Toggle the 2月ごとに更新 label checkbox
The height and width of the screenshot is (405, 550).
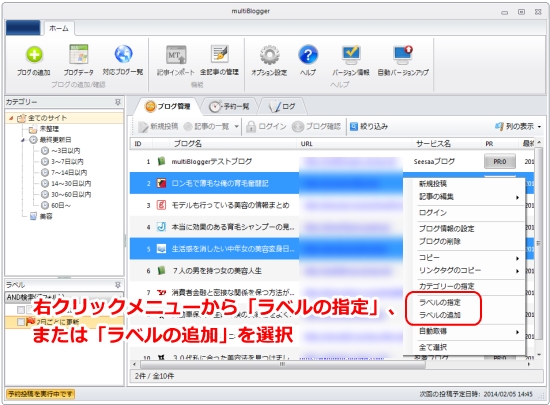pos(21,322)
